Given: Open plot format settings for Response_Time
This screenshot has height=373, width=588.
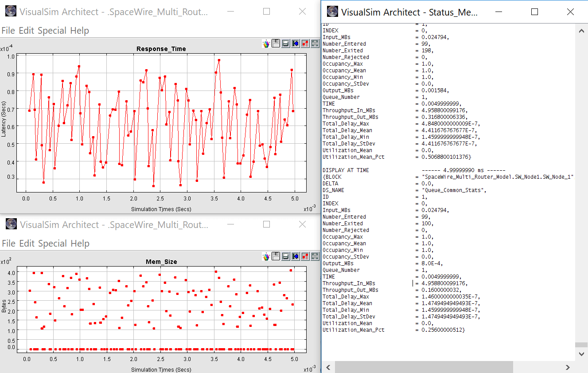Looking at the screenshot, I should 305,43.
